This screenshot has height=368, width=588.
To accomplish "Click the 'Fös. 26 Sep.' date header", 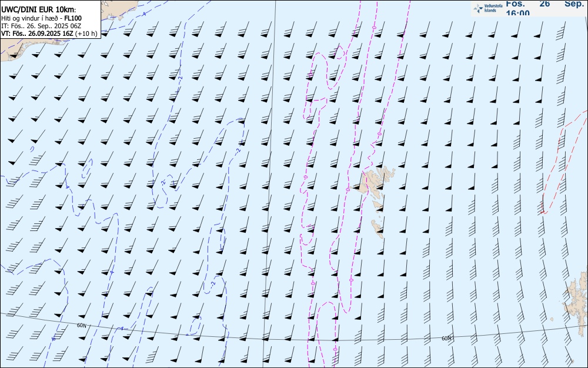I will 544,4.
